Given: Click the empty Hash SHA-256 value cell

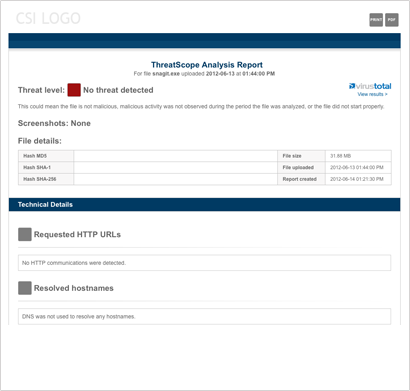Looking at the screenshot, I should (176, 179).
